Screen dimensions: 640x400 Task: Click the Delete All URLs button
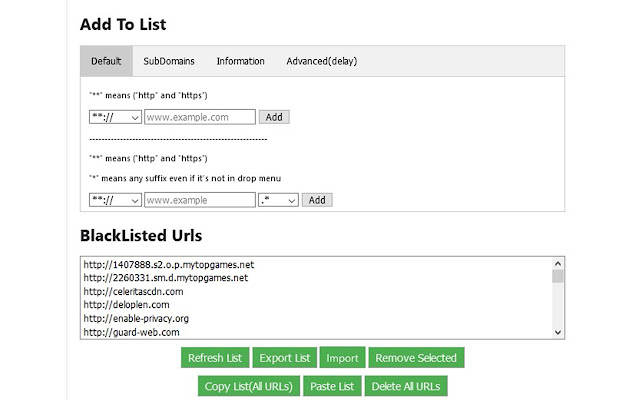(406, 386)
